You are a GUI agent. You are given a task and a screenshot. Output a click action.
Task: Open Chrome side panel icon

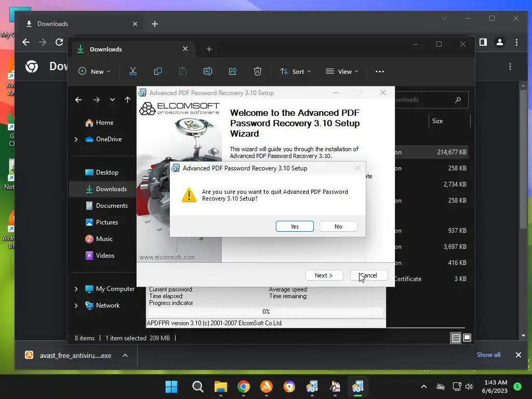pyautogui.click(x=483, y=42)
